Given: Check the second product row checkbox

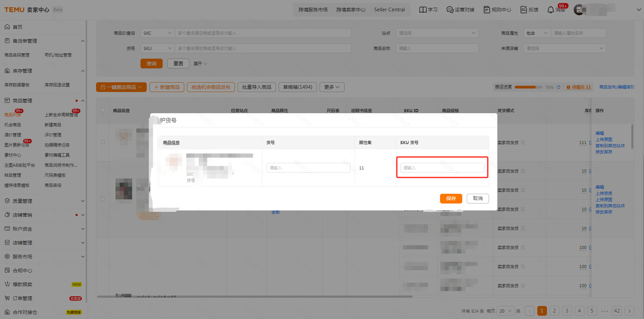Looking at the screenshot, I should 102,199.
